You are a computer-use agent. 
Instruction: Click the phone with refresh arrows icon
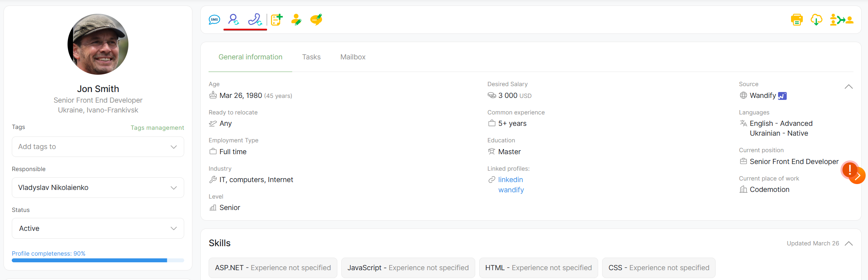(255, 20)
